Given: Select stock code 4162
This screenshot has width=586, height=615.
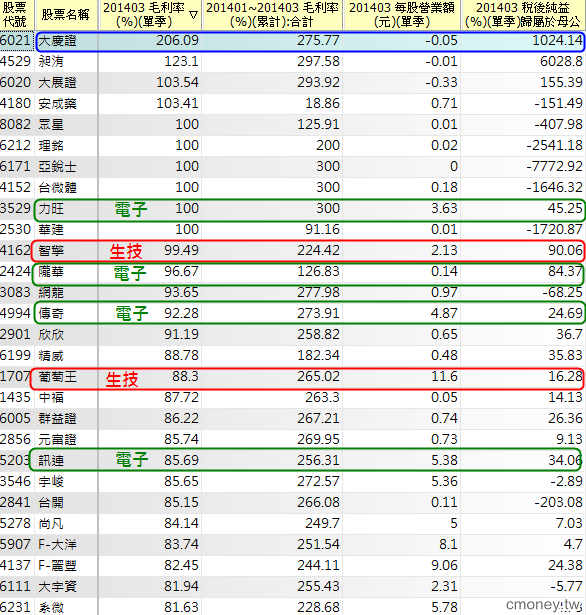Looking at the screenshot, I should (x=16, y=250).
